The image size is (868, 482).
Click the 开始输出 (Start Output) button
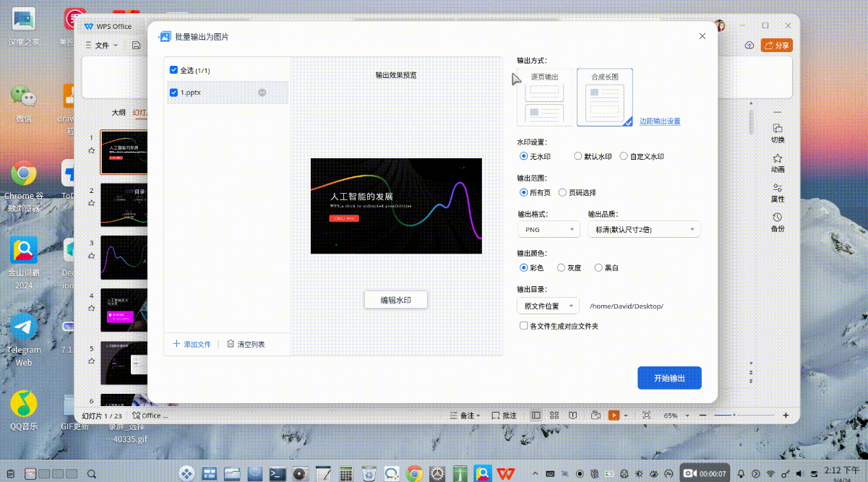[x=669, y=377]
